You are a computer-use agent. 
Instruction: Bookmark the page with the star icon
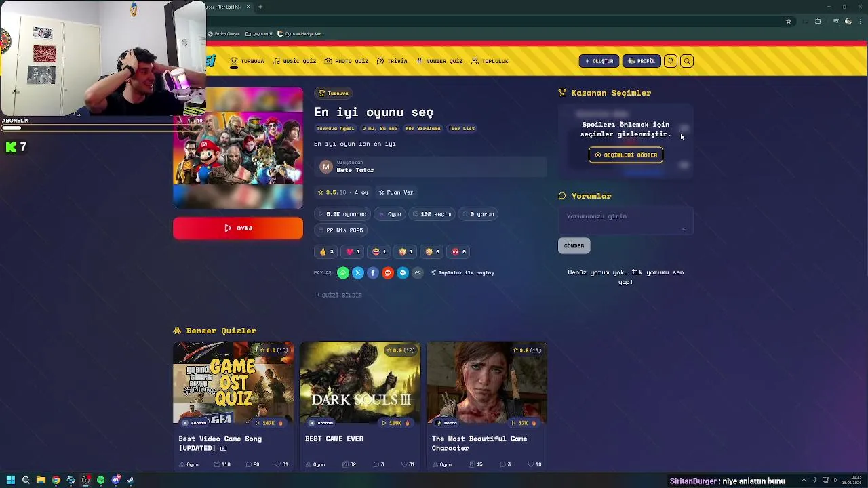[x=788, y=21]
